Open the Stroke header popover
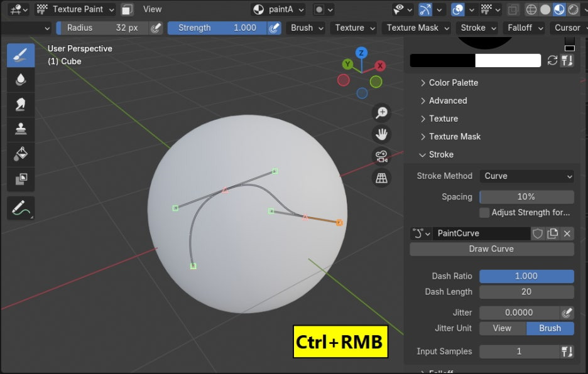Screen dimensions: 588x374 [477, 28]
